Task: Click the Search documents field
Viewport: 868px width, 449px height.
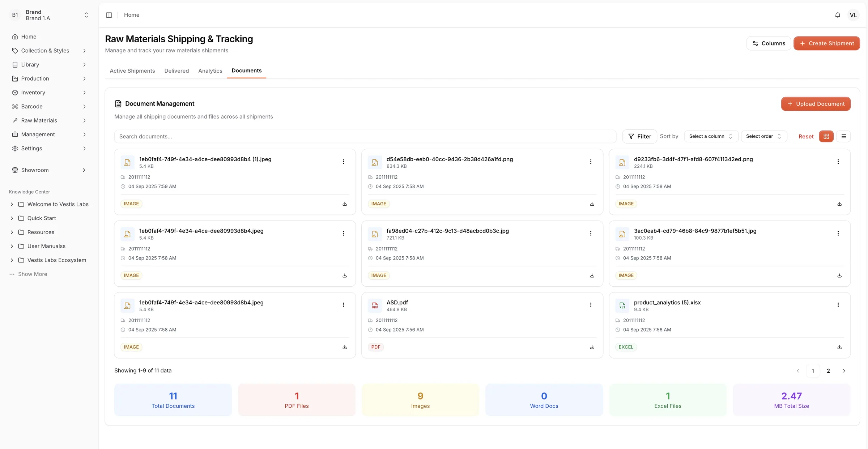Action: pos(365,136)
